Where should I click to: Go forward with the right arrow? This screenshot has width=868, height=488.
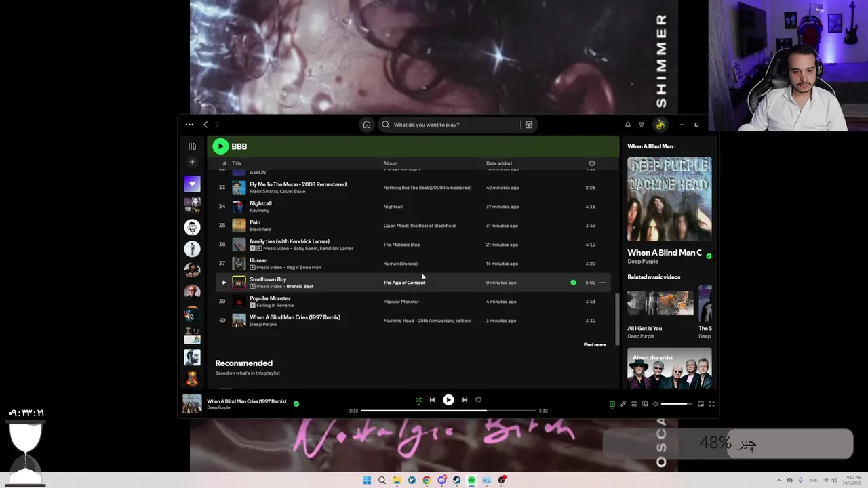point(216,125)
